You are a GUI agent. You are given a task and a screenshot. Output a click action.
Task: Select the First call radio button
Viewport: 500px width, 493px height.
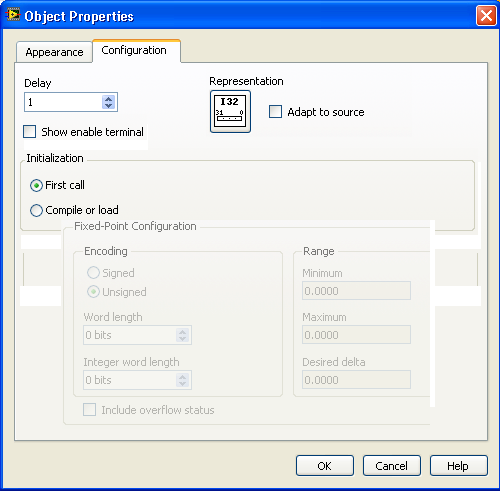pyautogui.click(x=36, y=185)
